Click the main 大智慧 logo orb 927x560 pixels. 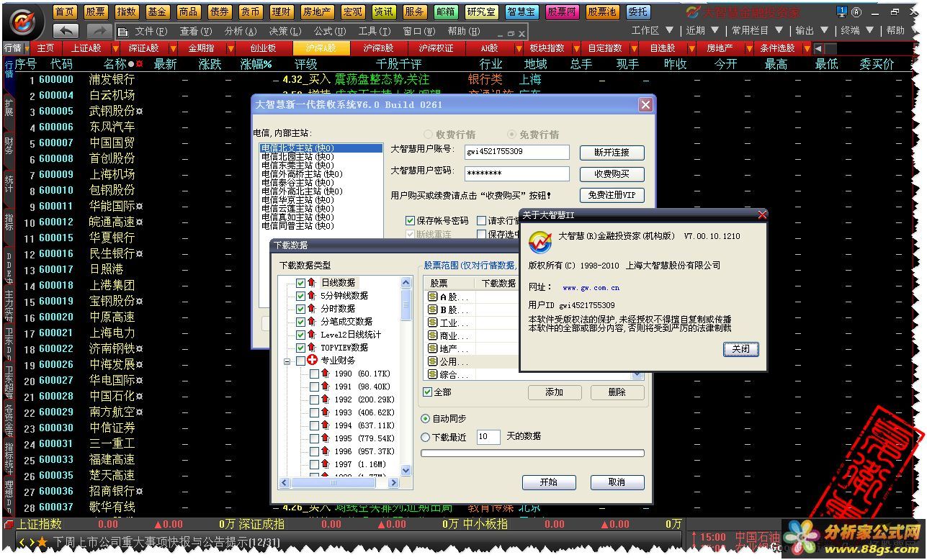click(x=24, y=22)
